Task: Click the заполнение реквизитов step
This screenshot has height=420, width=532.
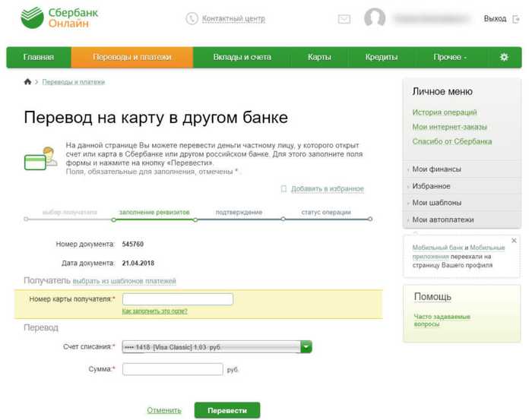Action: pyautogui.click(x=154, y=212)
